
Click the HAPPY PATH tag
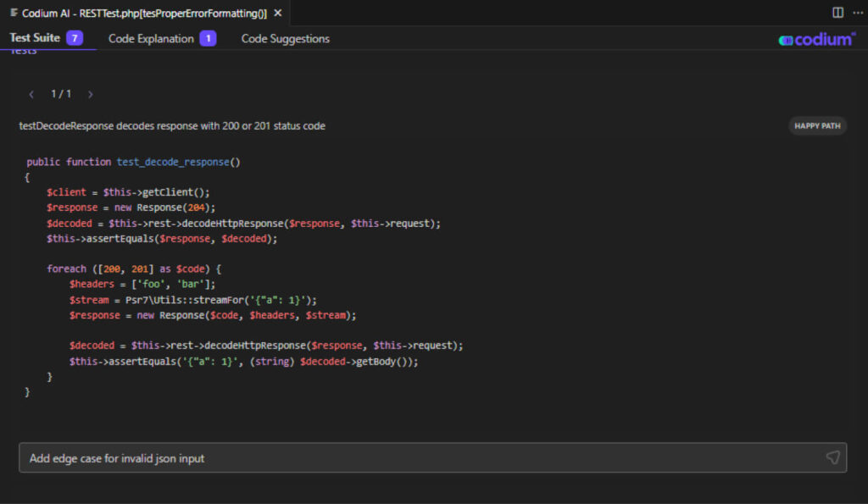tap(816, 125)
